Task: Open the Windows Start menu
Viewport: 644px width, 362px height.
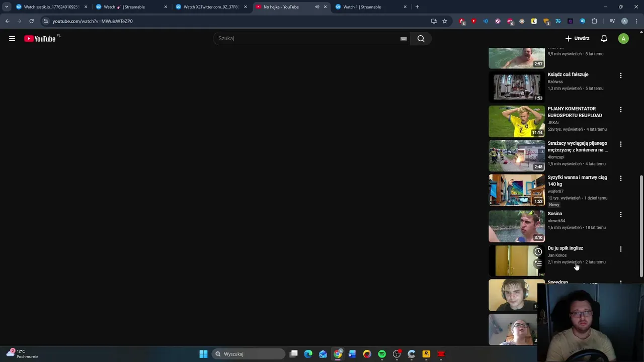Action: click(203, 354)
